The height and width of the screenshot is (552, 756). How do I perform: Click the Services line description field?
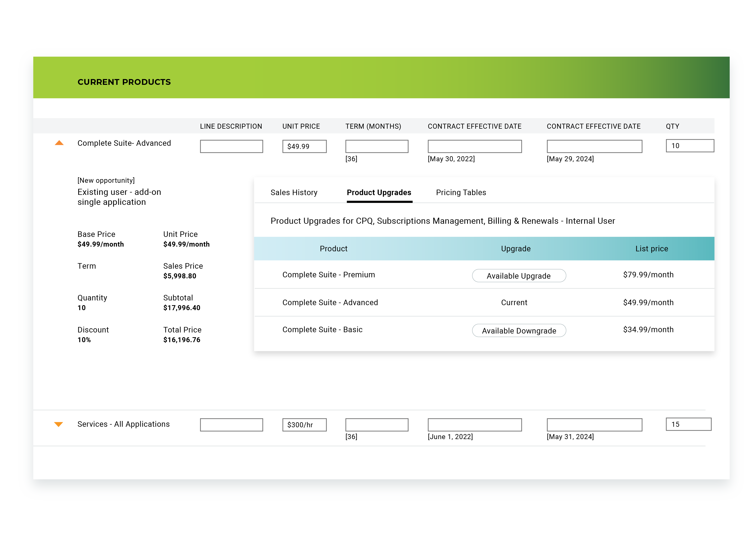pyautogui.click(x=231, y=425)
